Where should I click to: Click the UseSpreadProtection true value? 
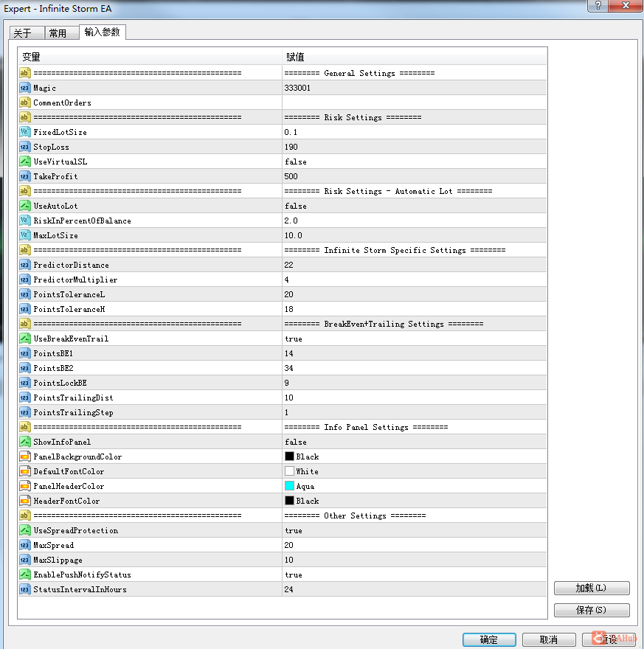coord(294,530)
